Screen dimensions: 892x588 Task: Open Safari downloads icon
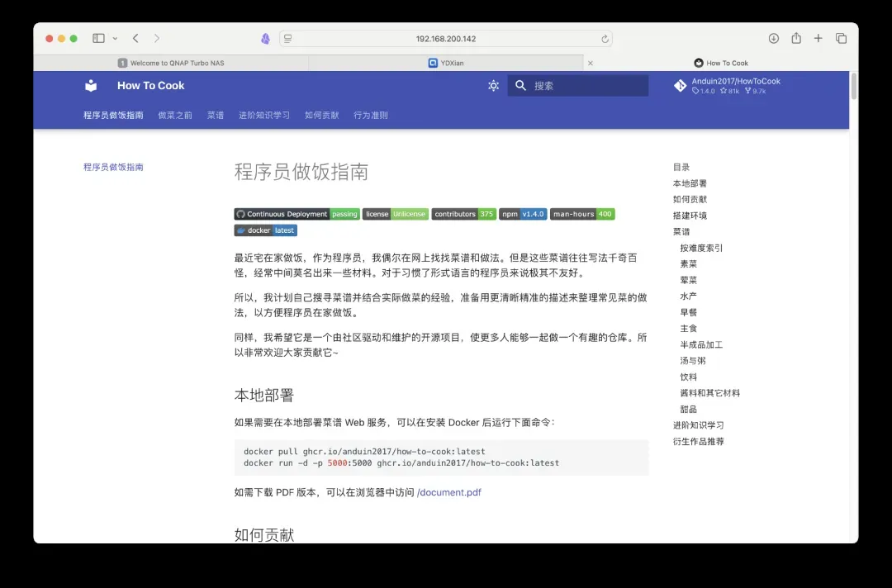coord(774,39)
